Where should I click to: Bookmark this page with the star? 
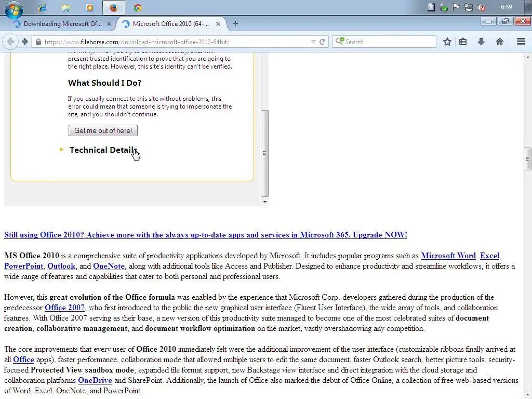coord(447,42)
